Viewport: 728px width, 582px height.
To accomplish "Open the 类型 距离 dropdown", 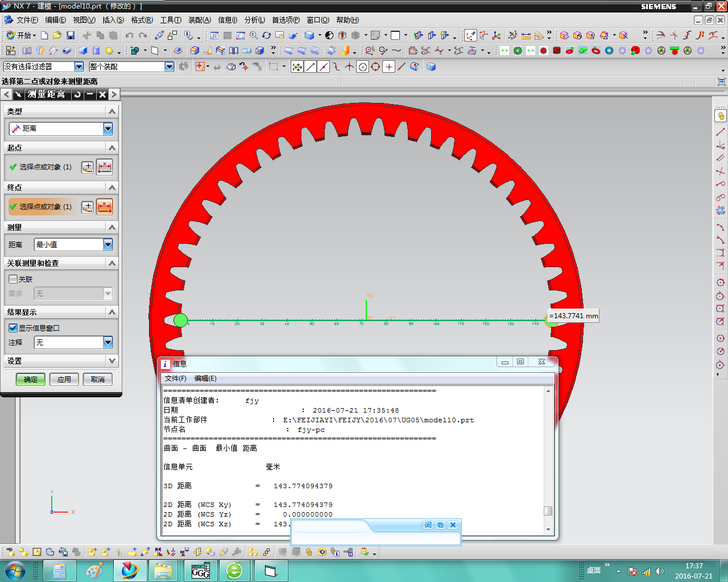I will click(108, 128).
